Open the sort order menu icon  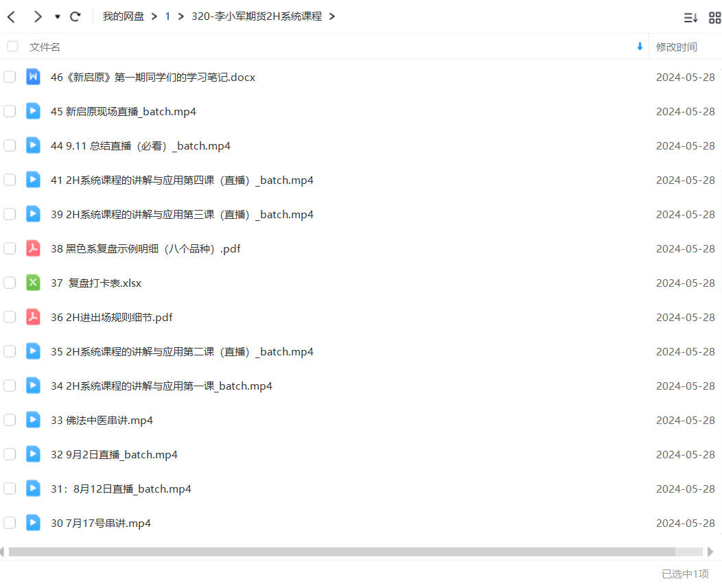690,18
